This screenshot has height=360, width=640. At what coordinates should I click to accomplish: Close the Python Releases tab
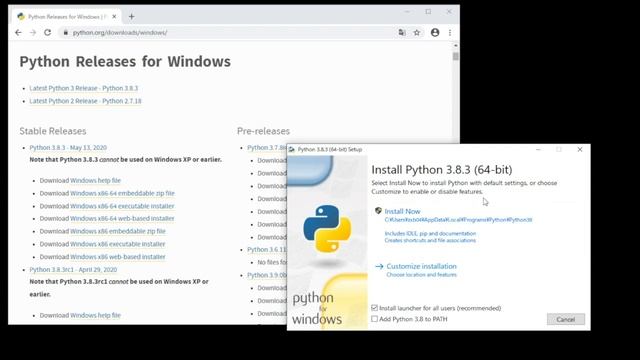(114, 16)
